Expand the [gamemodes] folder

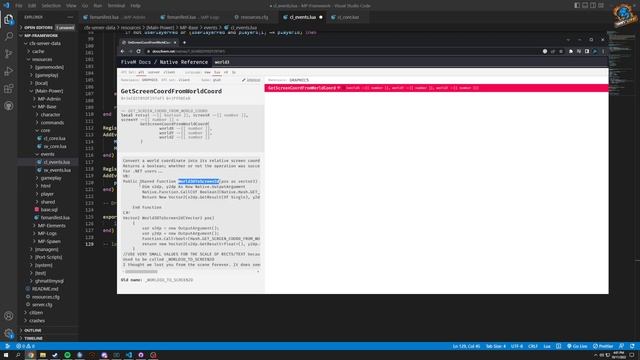click(48, 67)
